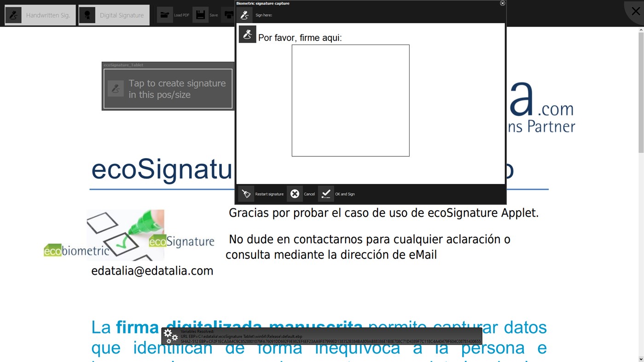Click the ribbon icon on the Digital Signature button

87,14
